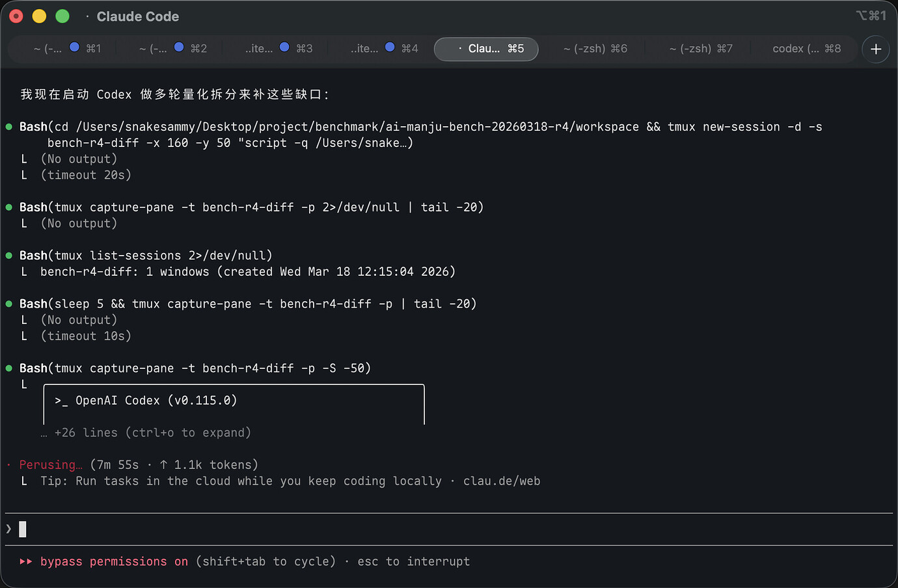
Task: Click the >_ prompt icon in the Codex box
Action: click(62, 401)
